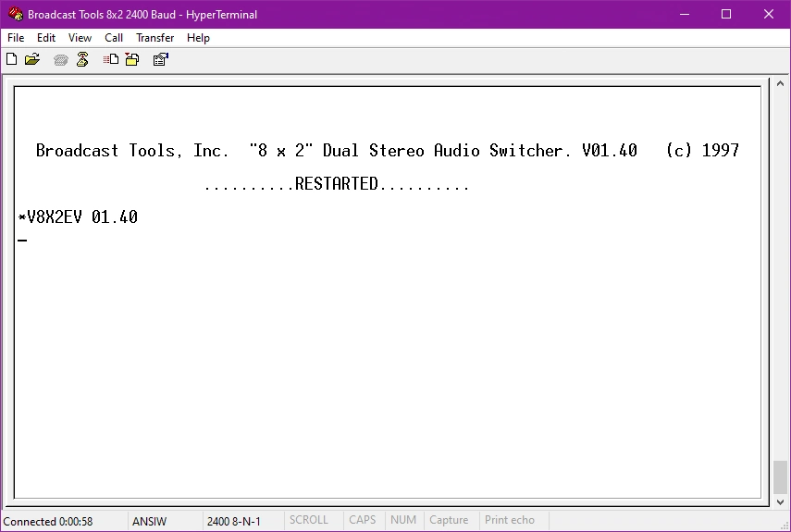The width and height of the screenshot is (791, 532).
Task: Click the "Connected 0:00:58" status text
Action: coord(48,521)
